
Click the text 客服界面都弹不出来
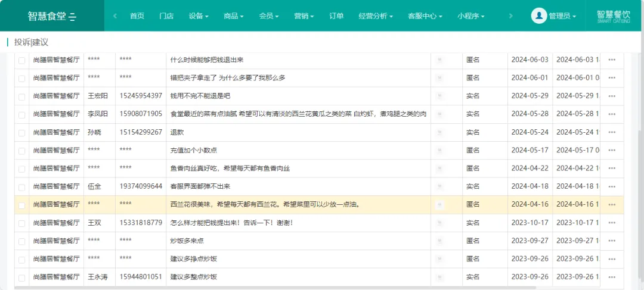tap(200, 186)
